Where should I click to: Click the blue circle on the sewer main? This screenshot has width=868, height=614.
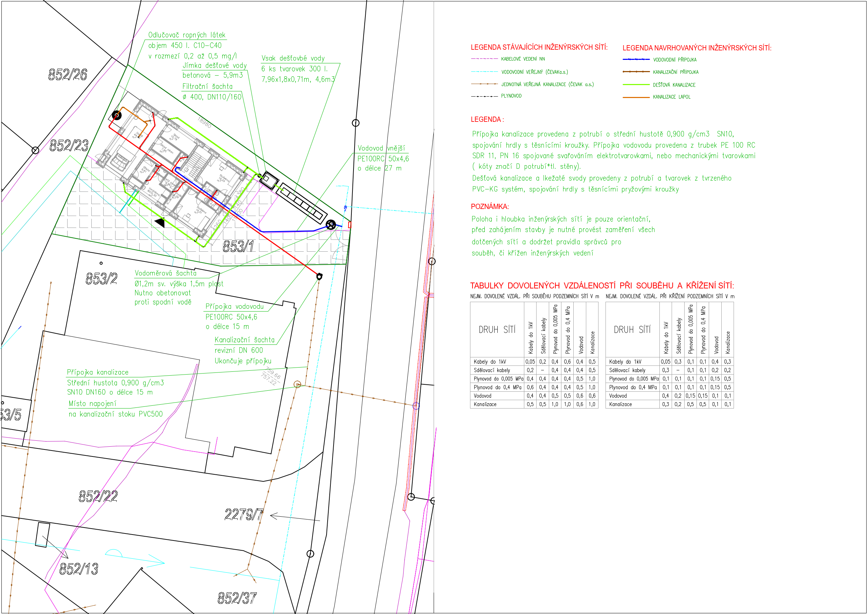[416, 406]
